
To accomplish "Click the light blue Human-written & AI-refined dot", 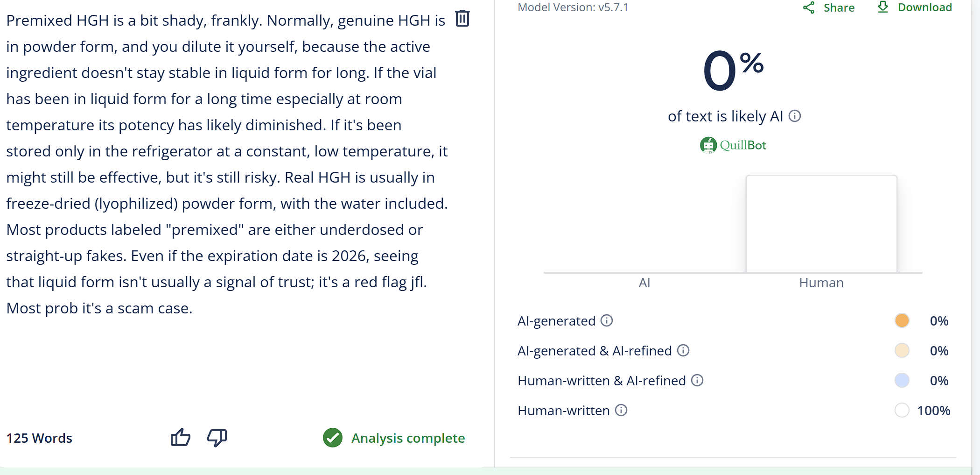I will click(x=902, y=380).
